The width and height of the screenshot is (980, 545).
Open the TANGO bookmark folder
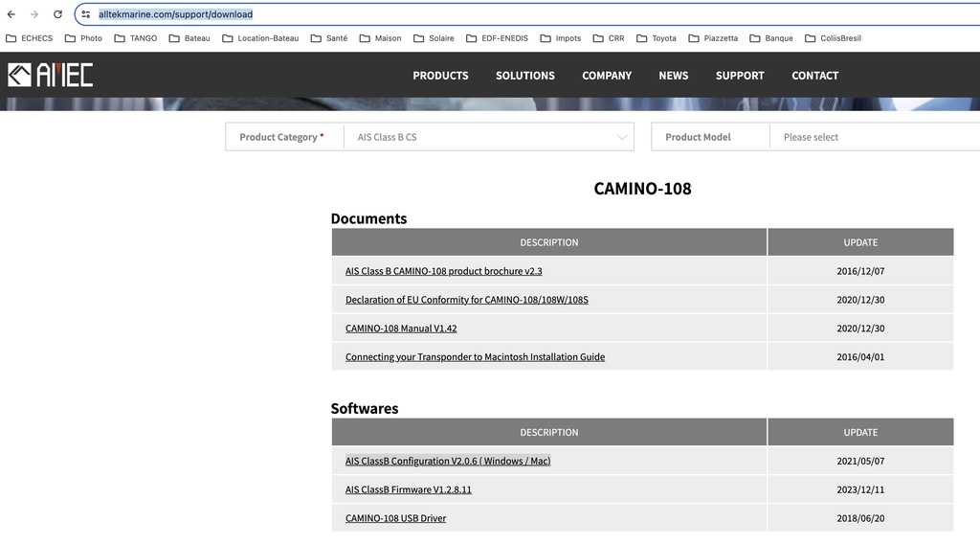point(136,38)
